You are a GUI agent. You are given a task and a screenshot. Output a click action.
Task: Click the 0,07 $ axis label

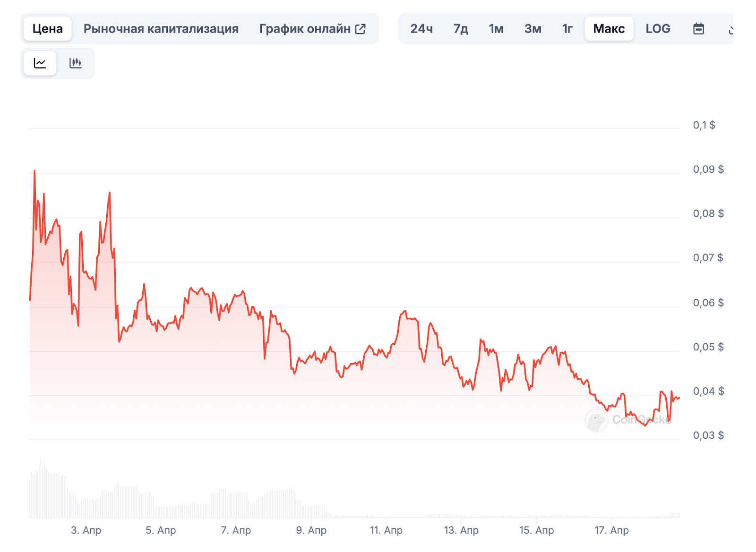click(708, 258)
